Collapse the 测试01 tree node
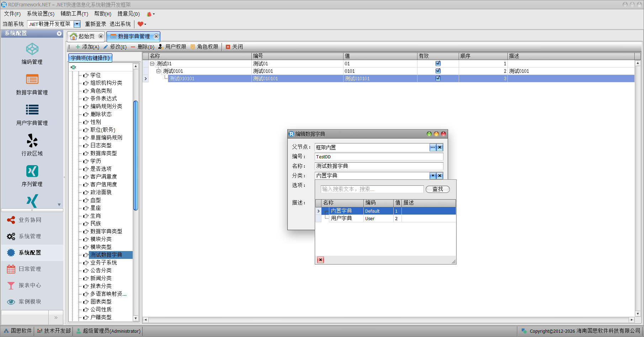This screenshot has height=337, width=644. [x=152, y=64]
